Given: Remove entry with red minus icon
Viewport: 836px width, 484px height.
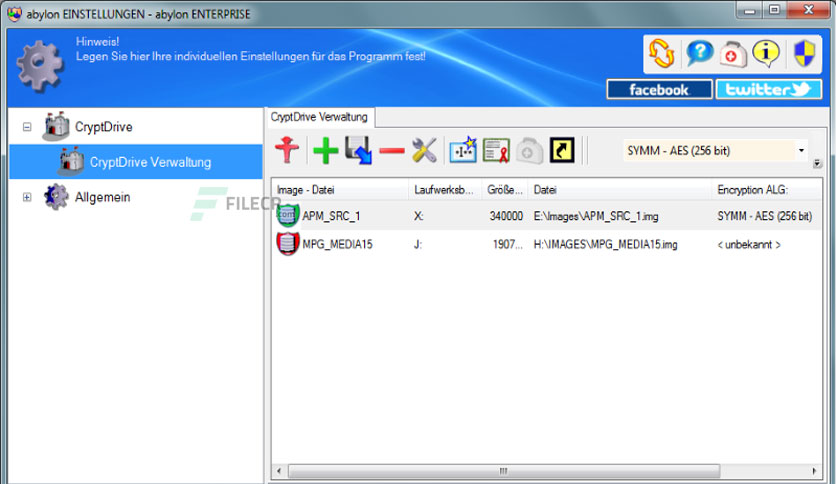Looking at the screenshot, I should pyautogui.click(x=392, y=151).
